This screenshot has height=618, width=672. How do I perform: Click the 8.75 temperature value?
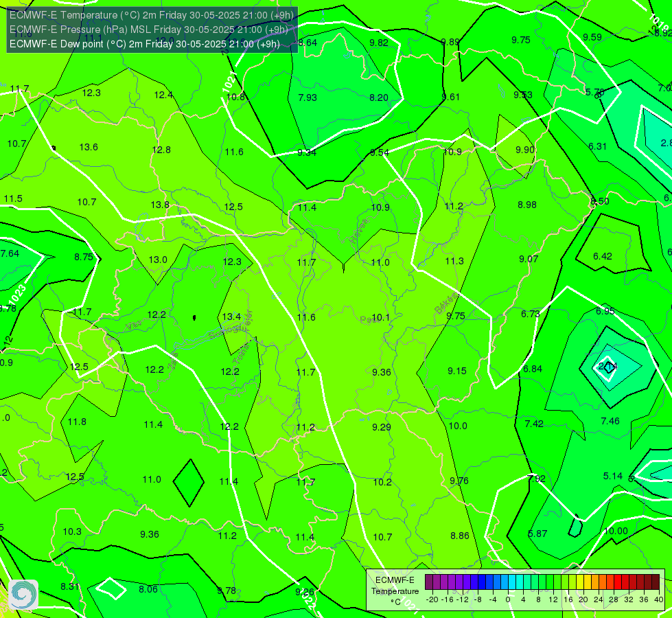pyautogui.click(x=84, y=257)
